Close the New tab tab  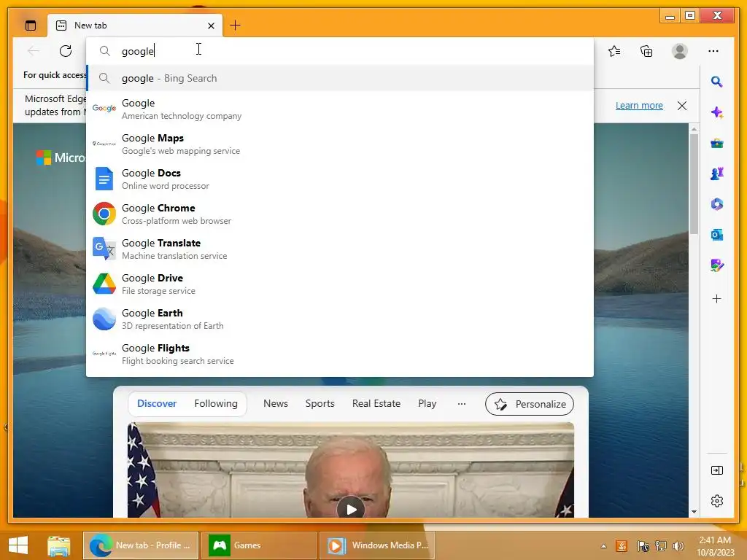pyautogui.click(x=211, y=26)
